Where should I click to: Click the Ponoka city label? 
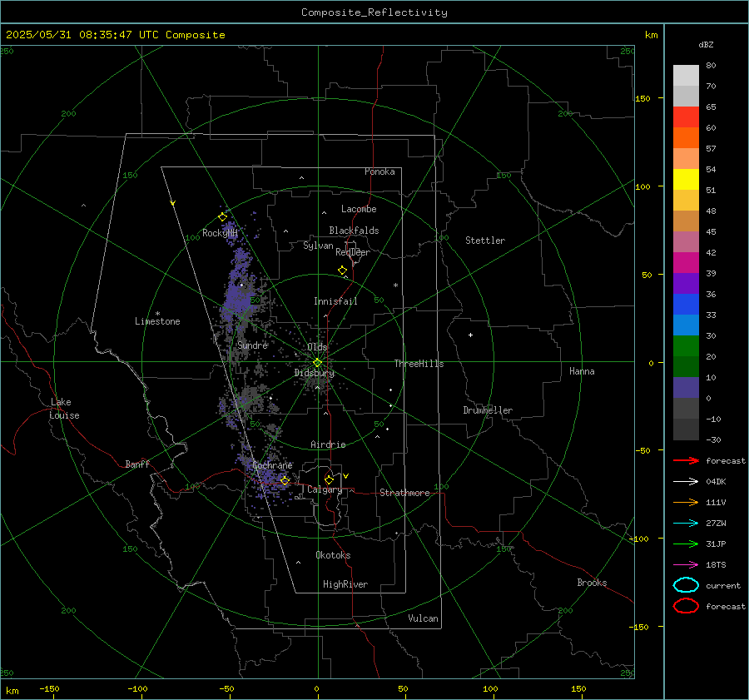(379, 171)
